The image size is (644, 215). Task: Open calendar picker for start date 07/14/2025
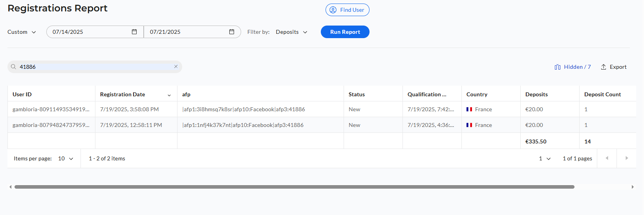[134, 32]
